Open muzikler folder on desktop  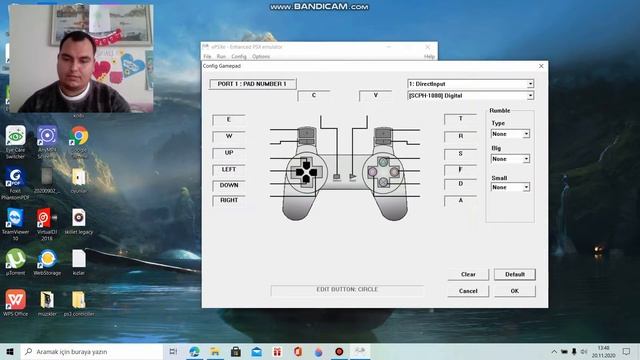pyautogui.click(x=47, y=303)
